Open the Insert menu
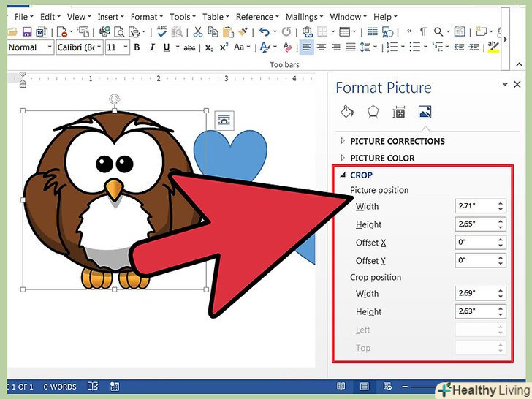 [x=108, y=16]
